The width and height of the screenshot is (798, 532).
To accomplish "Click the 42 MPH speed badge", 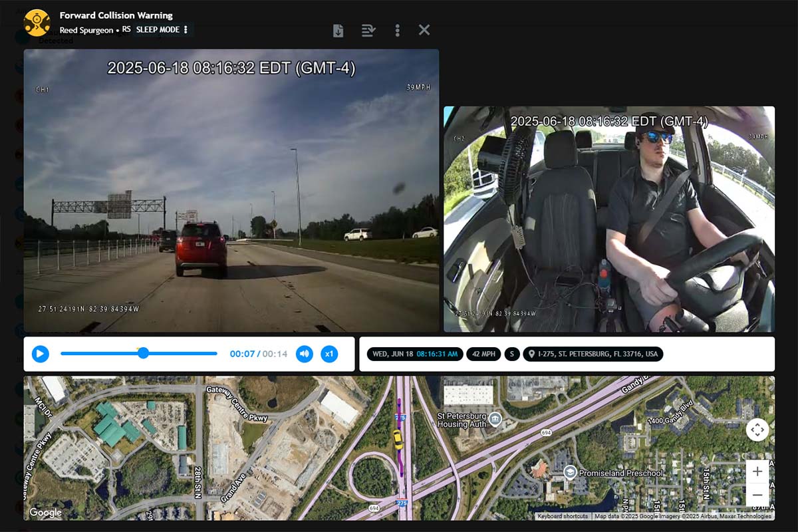I will pos(483,354).
